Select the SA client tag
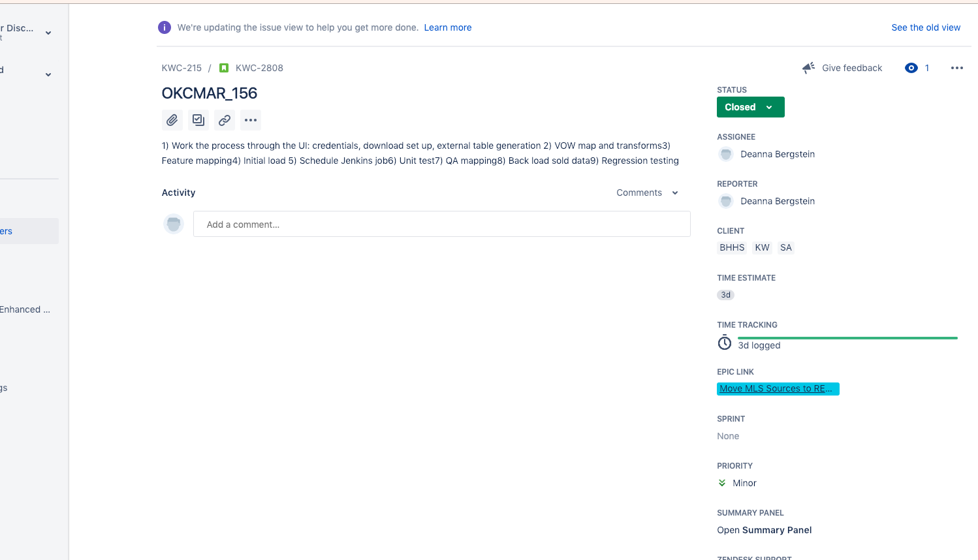Screen dimensions: 978x560 tap(786, 247)
